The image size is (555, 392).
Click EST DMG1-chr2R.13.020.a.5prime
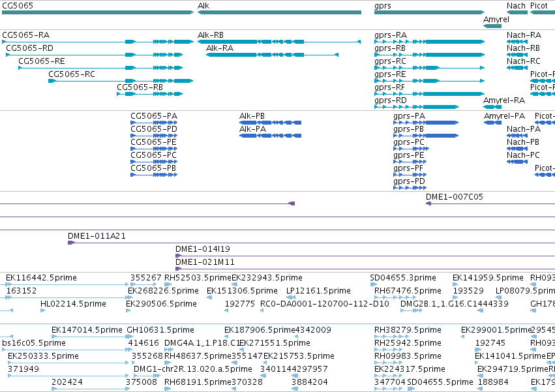click(x=193, y=369)
